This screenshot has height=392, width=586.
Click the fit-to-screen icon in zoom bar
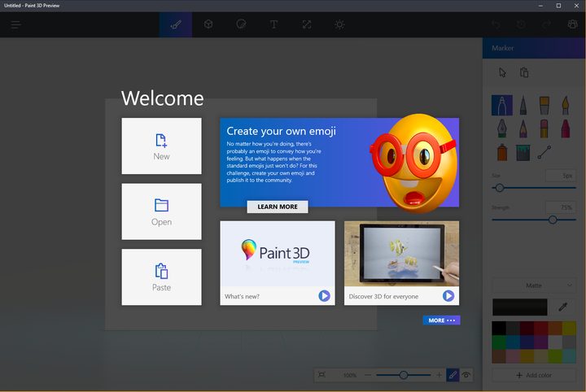tap(321, 375)
